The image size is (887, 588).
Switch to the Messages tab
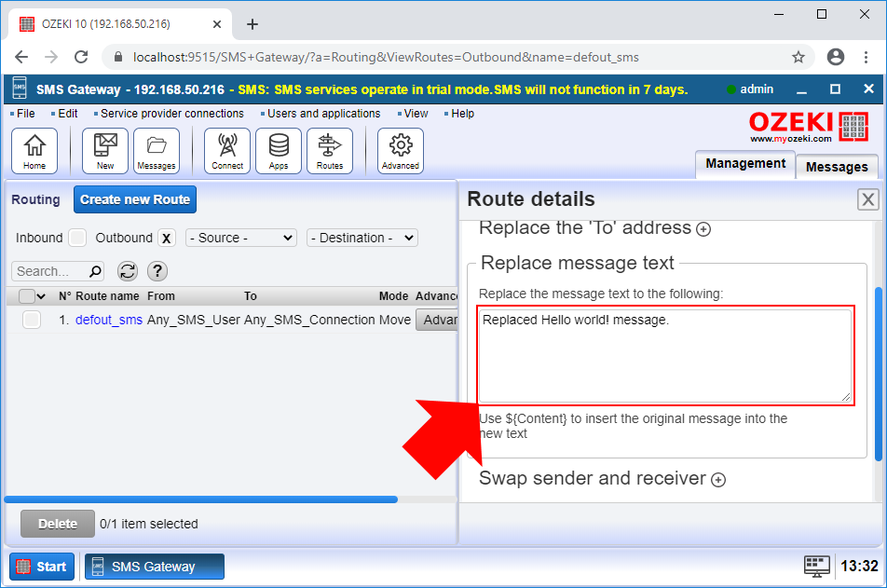point(837,168)
